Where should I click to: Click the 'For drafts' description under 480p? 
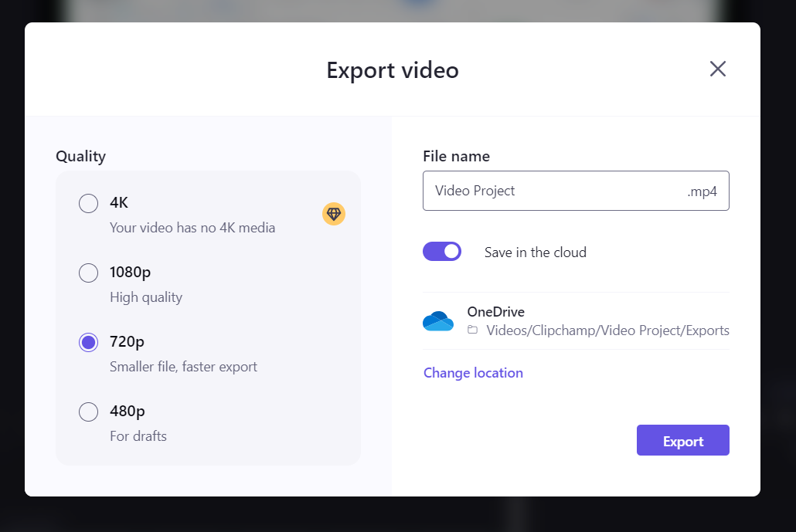(138, 436)
